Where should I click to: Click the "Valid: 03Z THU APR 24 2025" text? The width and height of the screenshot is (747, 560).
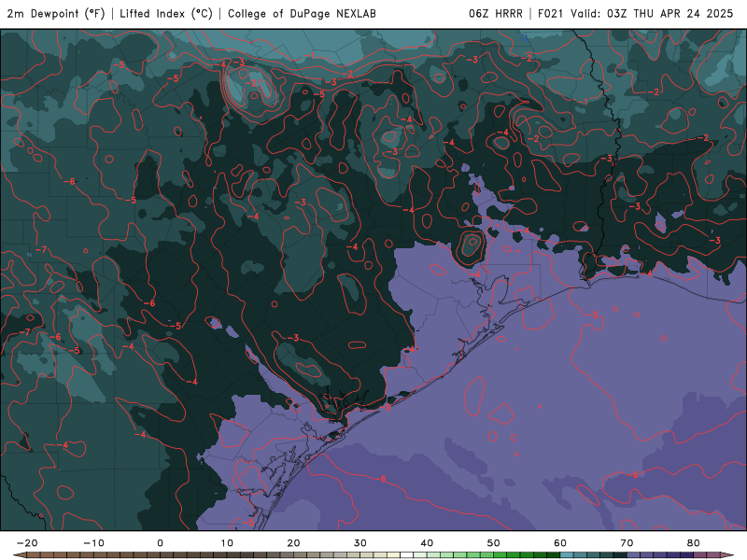[652, 14]
